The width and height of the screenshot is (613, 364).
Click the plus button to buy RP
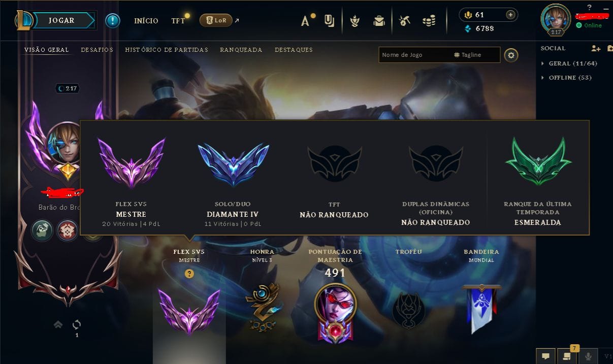[x=510, y=15]
